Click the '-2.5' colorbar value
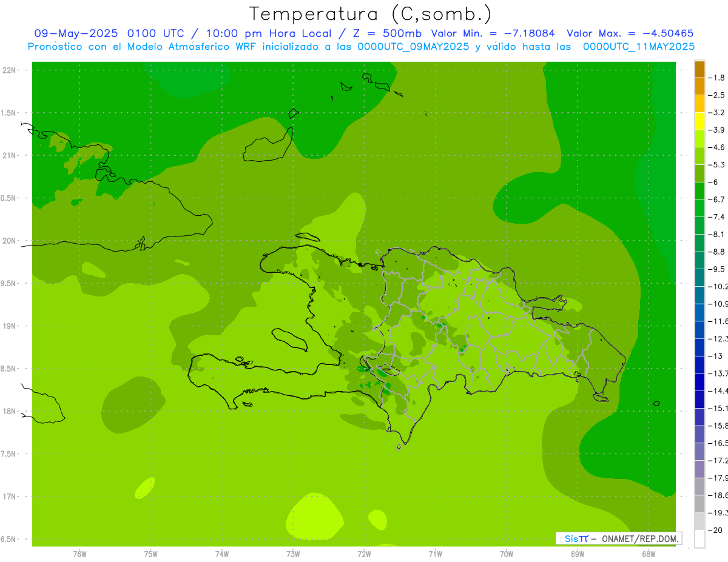 click(717, 95)
